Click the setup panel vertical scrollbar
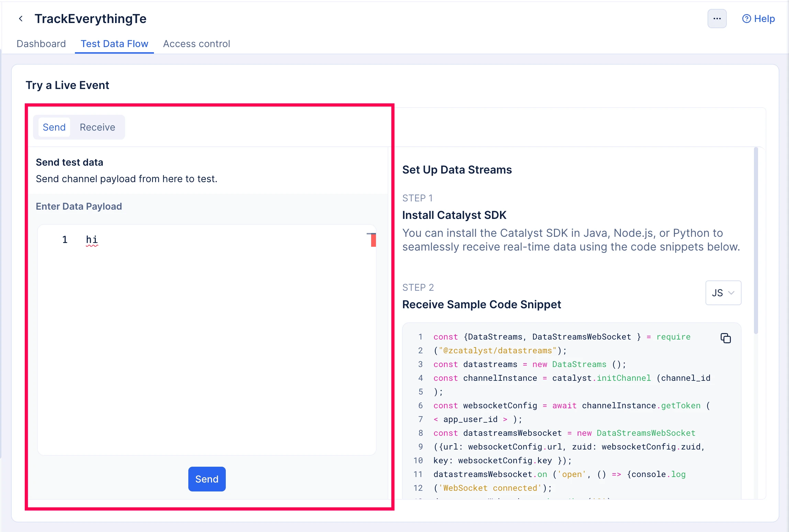Screen dimensions: 789x532 click(756, 241)
